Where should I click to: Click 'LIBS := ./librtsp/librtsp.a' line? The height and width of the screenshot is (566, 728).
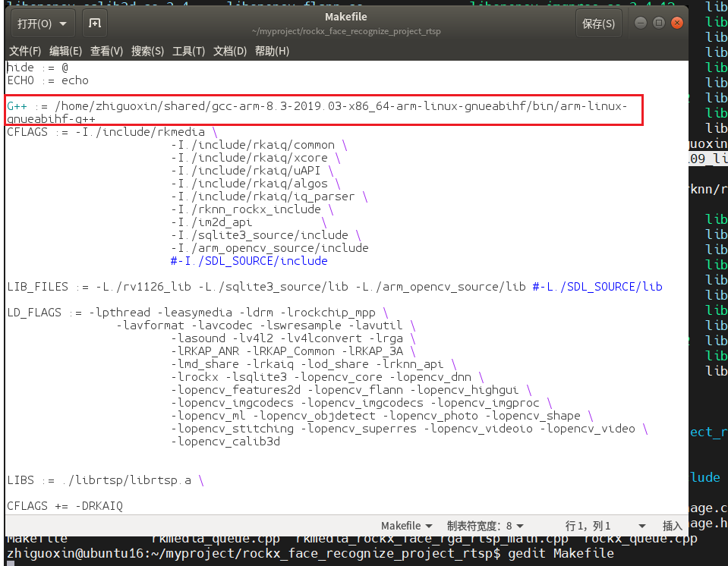[x=106, y=480]
